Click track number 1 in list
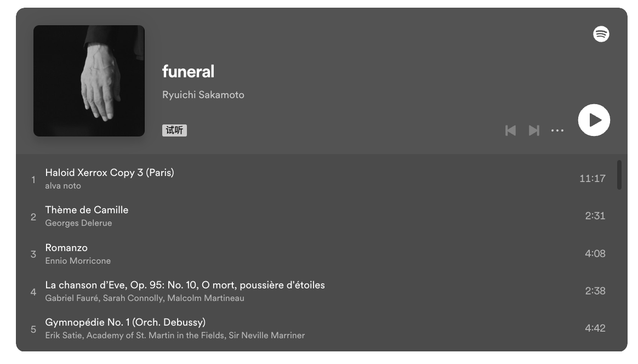Image resolution: width=638 pixels, height=364 pixels. pyautogui.click(x=33, y=179)
